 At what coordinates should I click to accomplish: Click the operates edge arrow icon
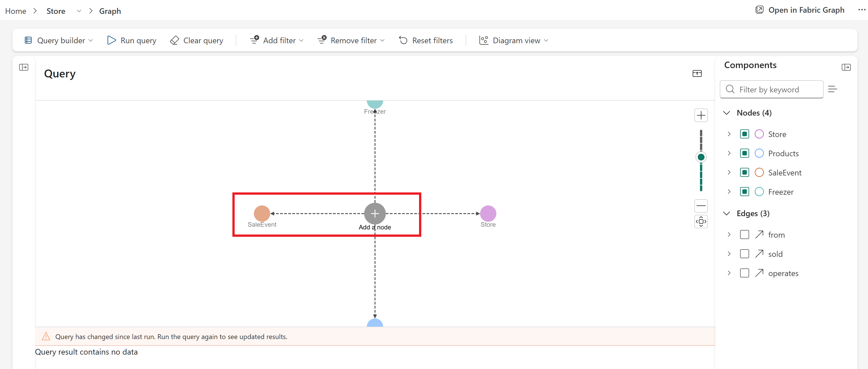(x=759, y=273)
